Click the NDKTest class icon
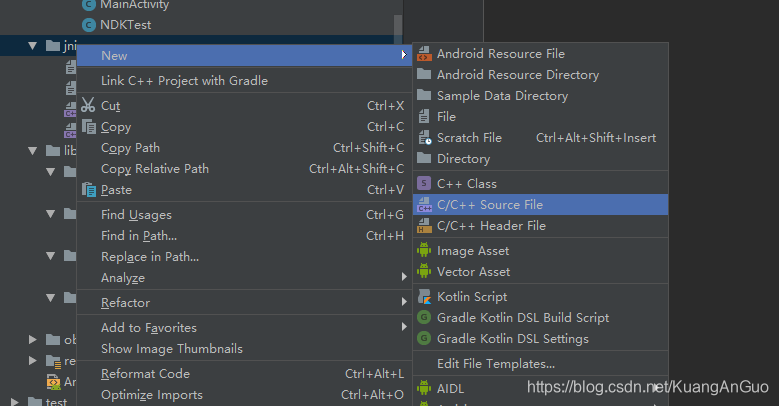Image resolution: width=779 pixels, height=406 pixels. [x=88, y=25]
